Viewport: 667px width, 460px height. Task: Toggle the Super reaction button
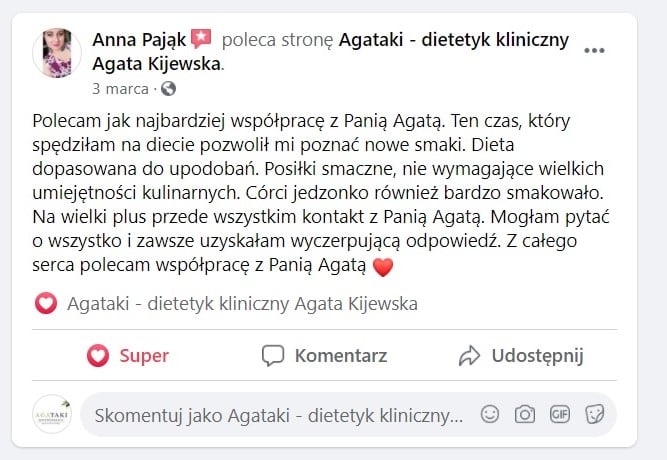pyautogui.click(x=127, y=355)
